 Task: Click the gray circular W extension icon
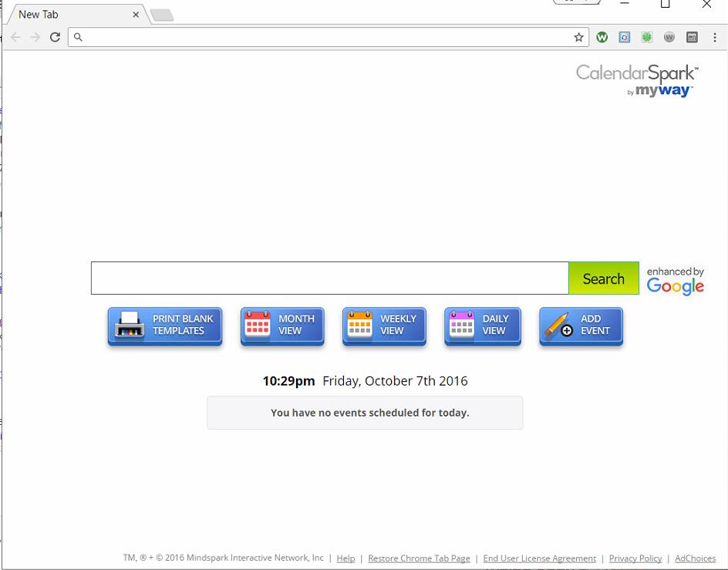669,37
